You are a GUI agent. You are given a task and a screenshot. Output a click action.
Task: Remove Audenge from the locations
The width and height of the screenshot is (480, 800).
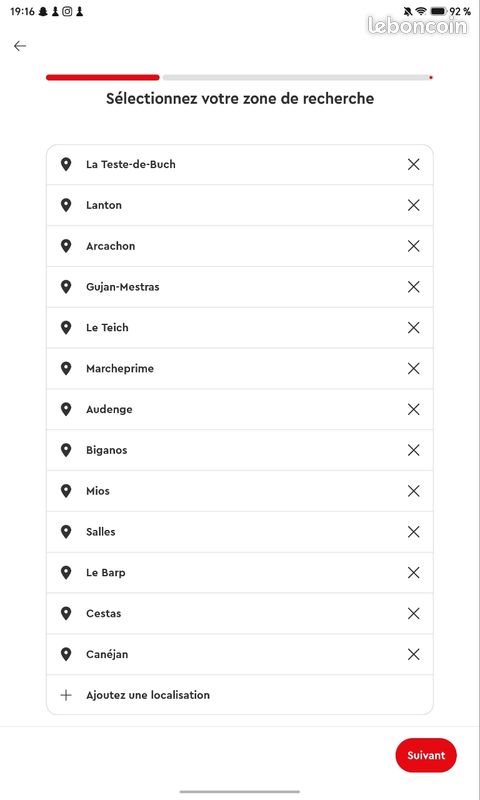coord(413,409)
